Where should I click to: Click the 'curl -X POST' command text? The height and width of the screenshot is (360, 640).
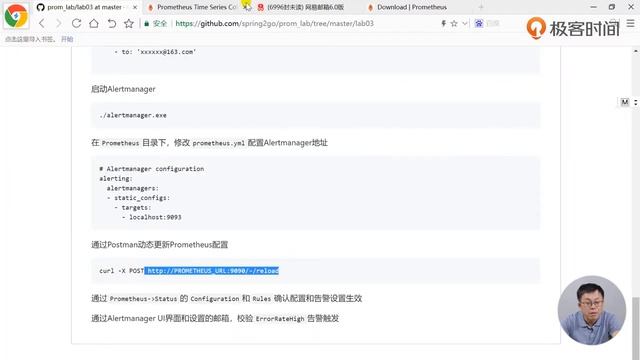122,271
